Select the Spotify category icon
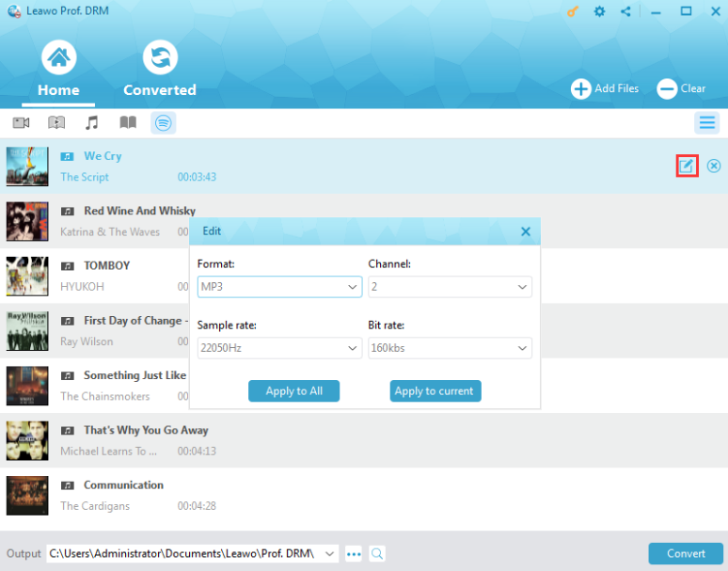This screenshot has width=728, height=571. (x=163, y=123)
